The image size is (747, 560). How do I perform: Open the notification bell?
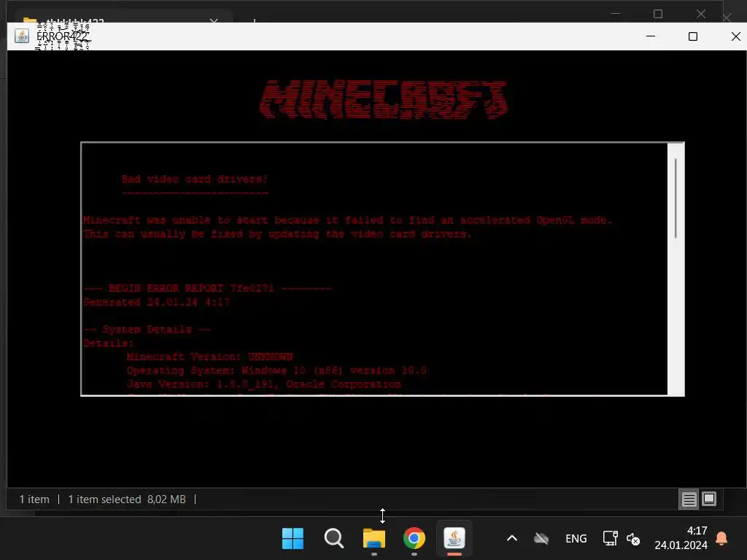pos(721,539)
